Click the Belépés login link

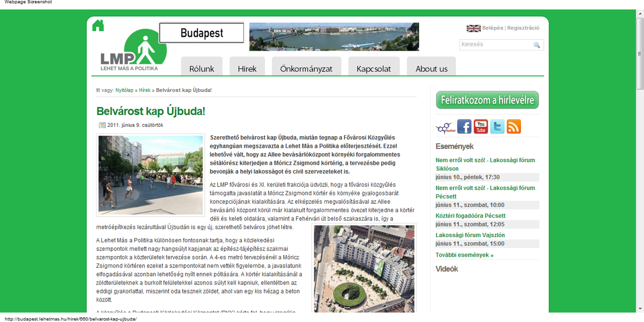(493, 28)
